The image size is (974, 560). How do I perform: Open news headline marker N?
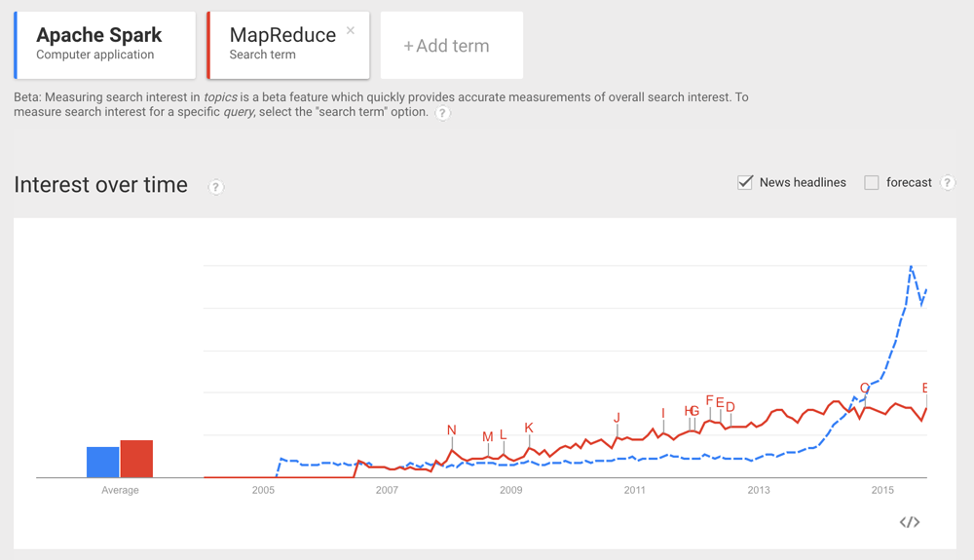(452, 430)
